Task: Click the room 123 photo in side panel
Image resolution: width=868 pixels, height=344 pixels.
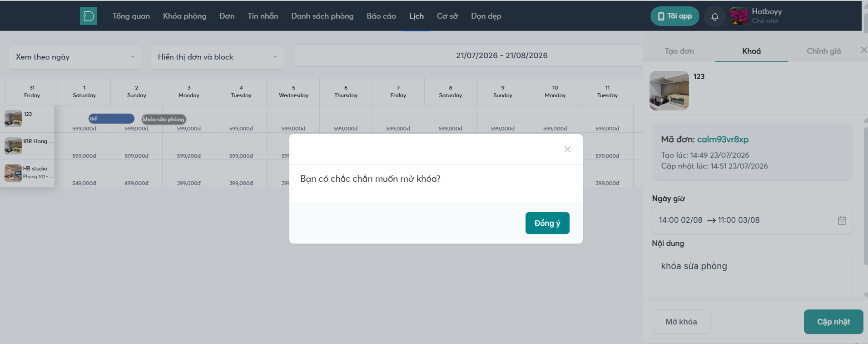Action: [669, 90]
